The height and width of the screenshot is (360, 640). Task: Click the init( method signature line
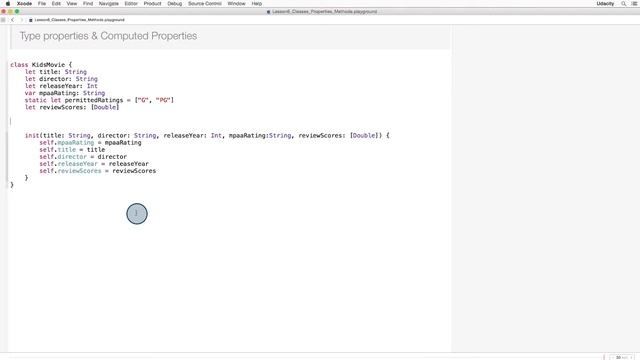pos(207,135)
